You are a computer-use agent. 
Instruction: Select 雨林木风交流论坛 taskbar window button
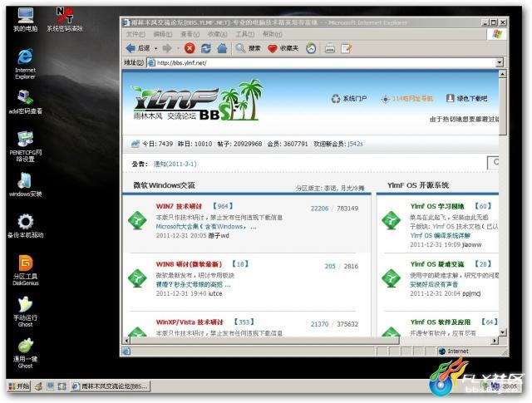111,386
